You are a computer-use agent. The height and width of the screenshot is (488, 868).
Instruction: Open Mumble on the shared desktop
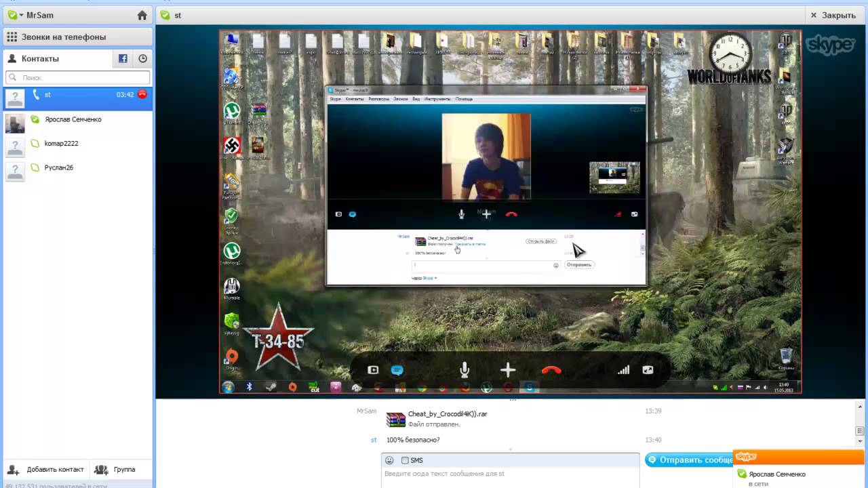pos(232,289)
